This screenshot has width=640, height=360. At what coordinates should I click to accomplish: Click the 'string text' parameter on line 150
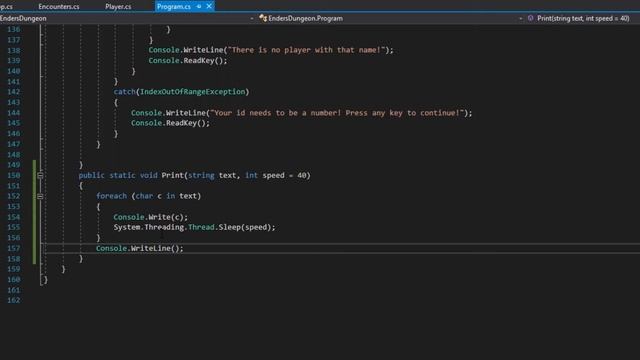click(x=212, y=176)
